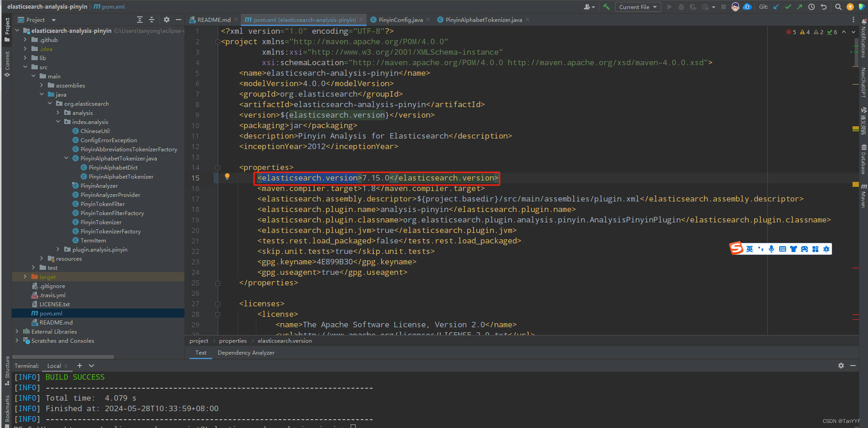The width and height of the screenshot is (868, 428).
Task: Toggle the Project tool window stripe button
Action: [7, 30]
